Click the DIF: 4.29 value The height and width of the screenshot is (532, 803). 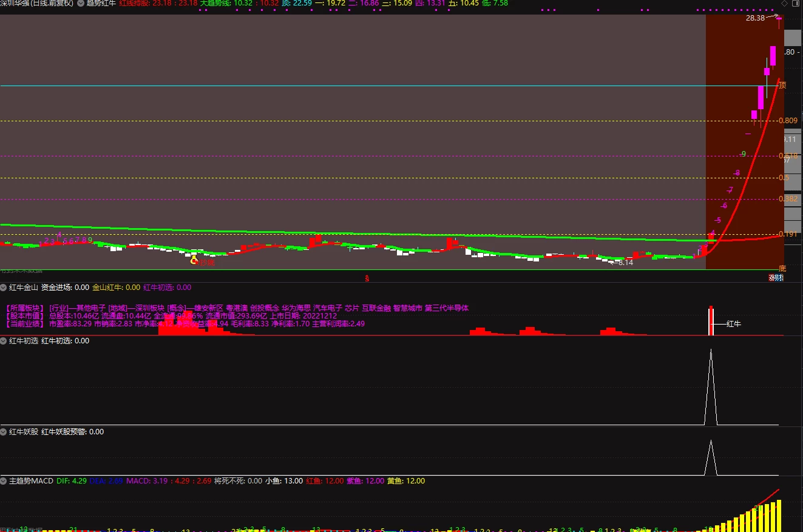point(71,481)
